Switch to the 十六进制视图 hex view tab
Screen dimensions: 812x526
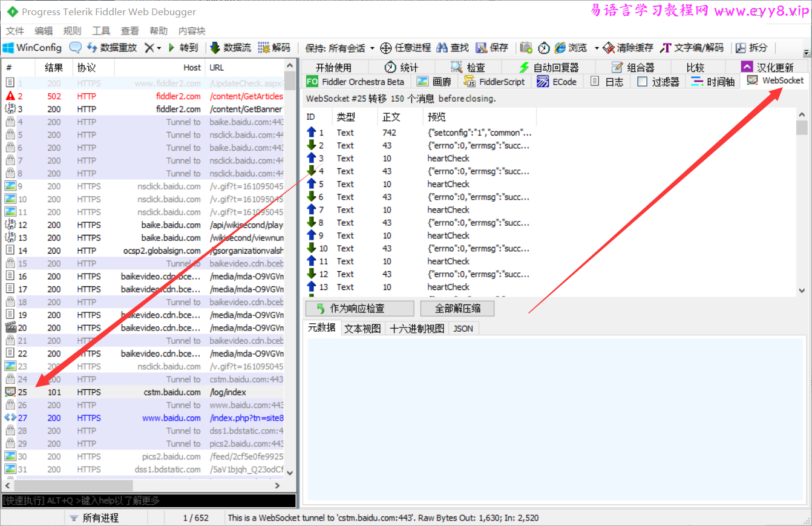point(417,328)
